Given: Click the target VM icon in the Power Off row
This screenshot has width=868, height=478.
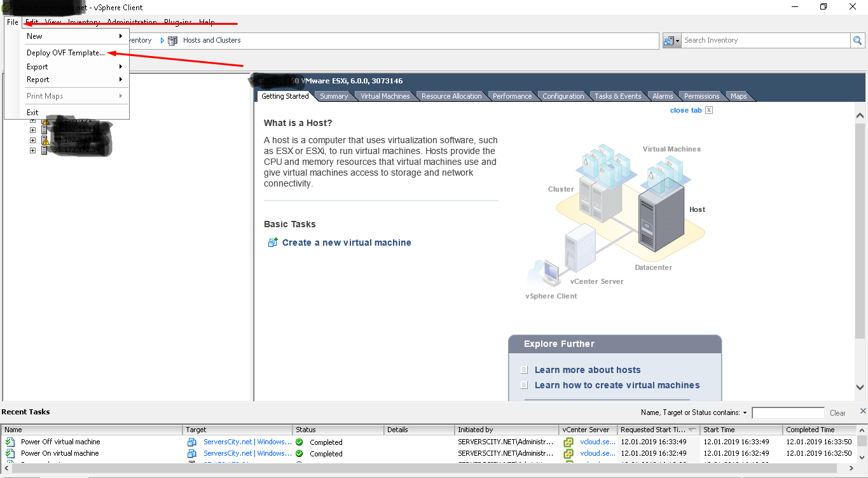Looking at the screenshot, I should point(192,442).
